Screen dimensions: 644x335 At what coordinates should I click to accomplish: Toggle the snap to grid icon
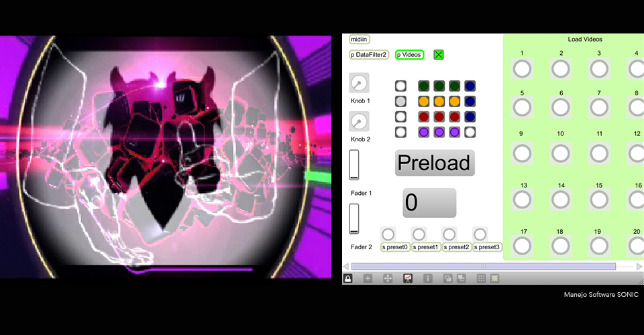tap(494, 279)
